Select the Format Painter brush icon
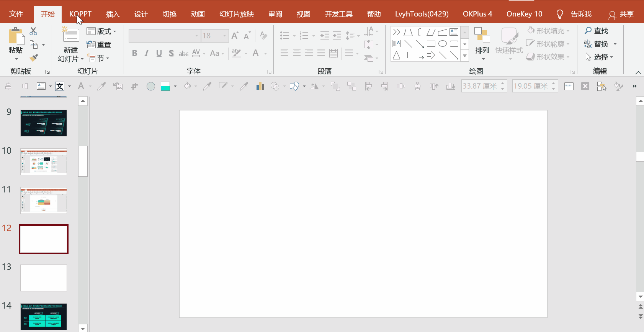 34,58
